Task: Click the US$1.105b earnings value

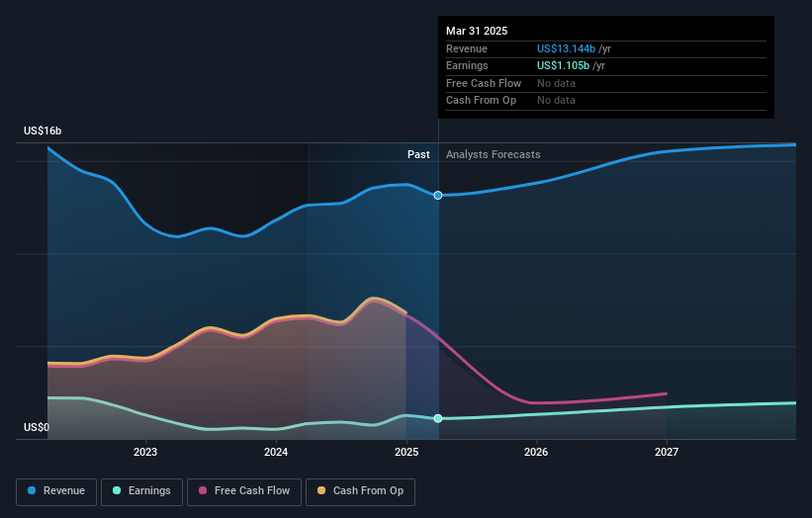Action: (563, 65)
